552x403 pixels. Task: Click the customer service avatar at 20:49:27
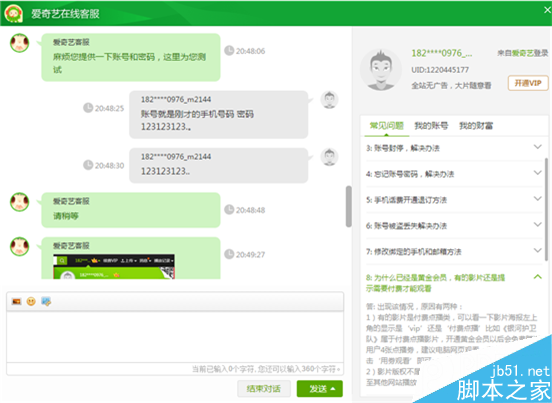[19, 246]
